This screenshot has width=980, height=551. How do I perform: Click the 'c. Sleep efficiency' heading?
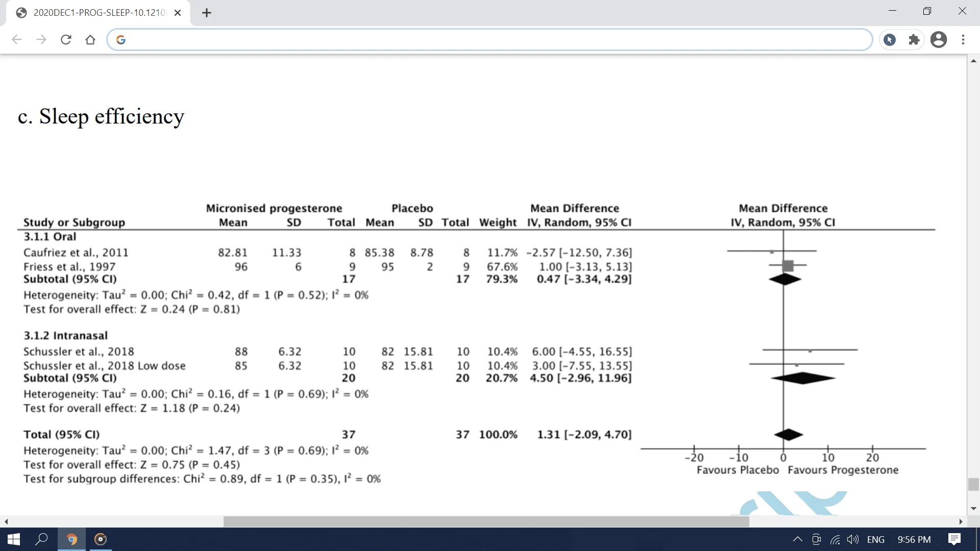coord(101,117)
